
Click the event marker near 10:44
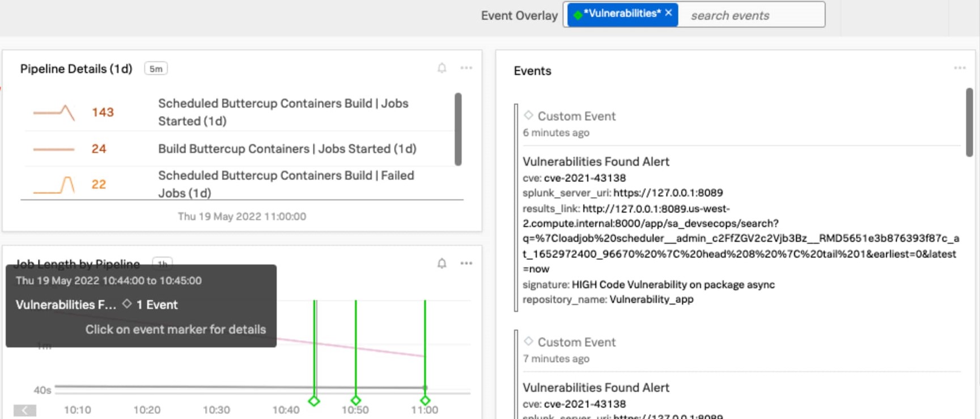[314, 401]
